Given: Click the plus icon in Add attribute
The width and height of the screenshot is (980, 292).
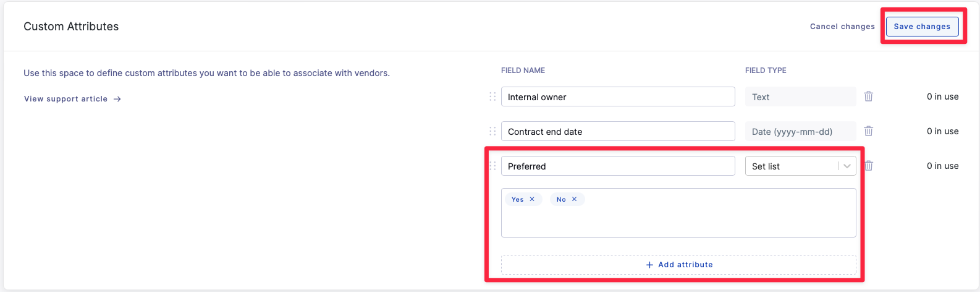Looking at the screenshot, I should [649, 265].
